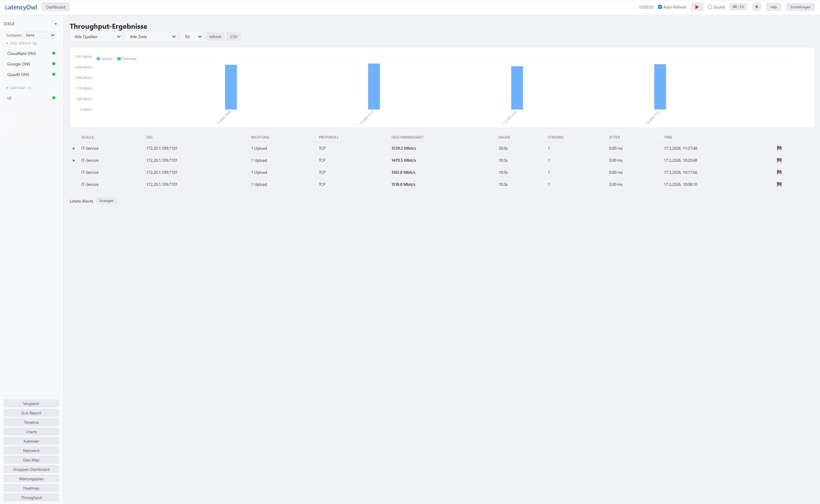Save the 10:08:10 throughput result
Screen dimensions: 820x504
(780, 184)
